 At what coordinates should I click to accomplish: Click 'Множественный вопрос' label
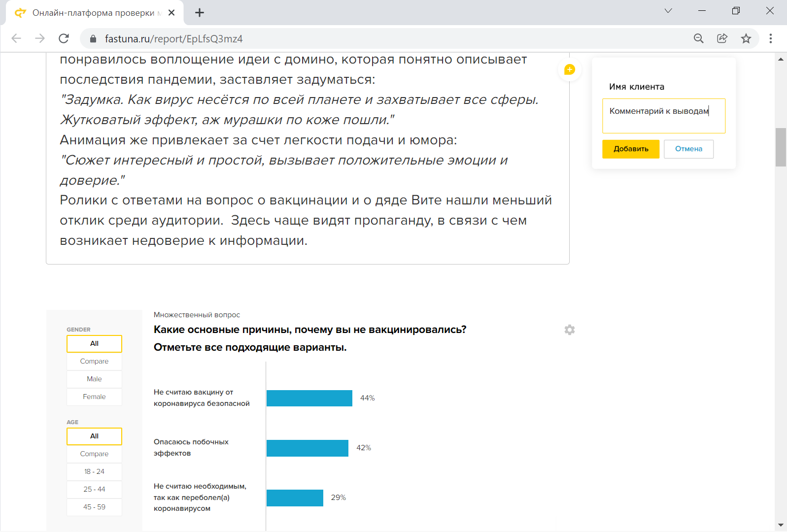pos(197,315)
